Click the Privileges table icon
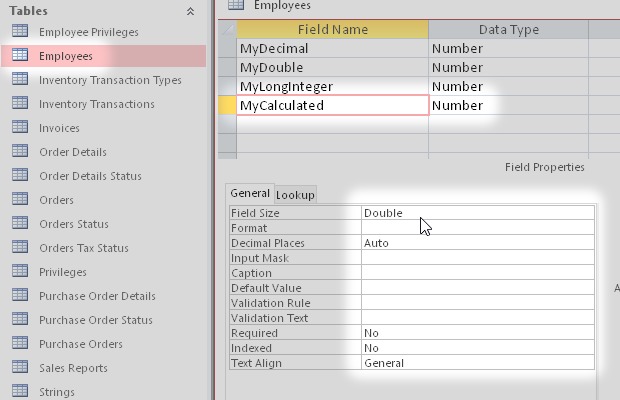Viewport: 620px width, 400px height. click(x=19, y=272)
